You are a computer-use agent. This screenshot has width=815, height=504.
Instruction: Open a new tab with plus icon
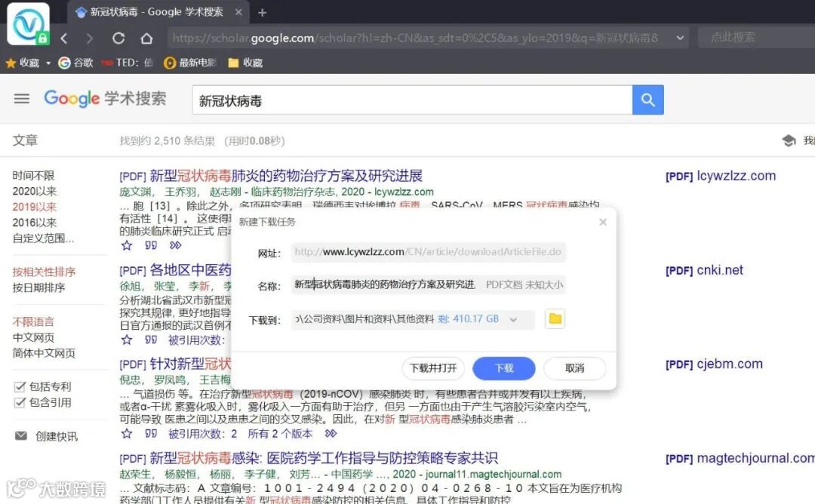263,13
